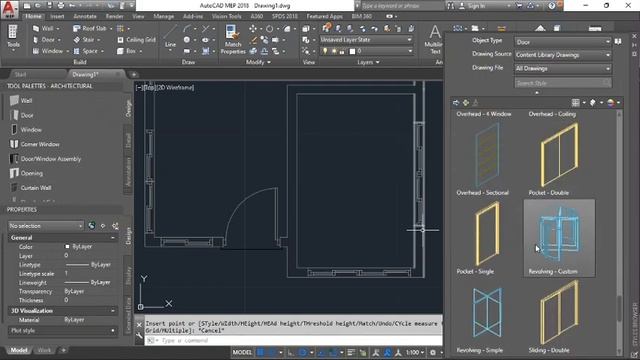Select the Revolving - Custom door style thumbnail
The image size is (640, 360).
pos(559,238)
